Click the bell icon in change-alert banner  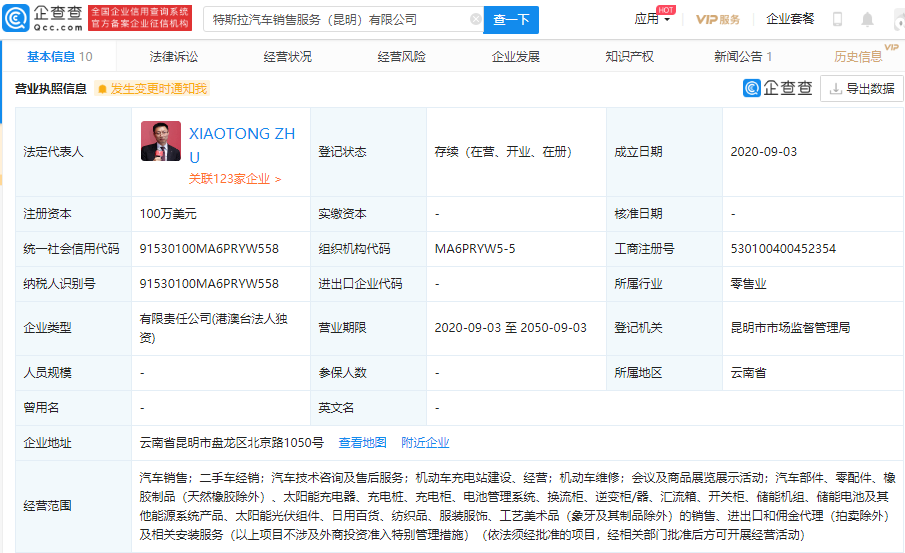point(102,89)
